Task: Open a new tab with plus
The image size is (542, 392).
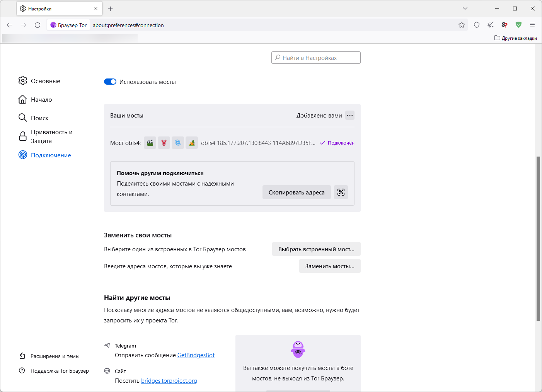Action: (111, 9)
